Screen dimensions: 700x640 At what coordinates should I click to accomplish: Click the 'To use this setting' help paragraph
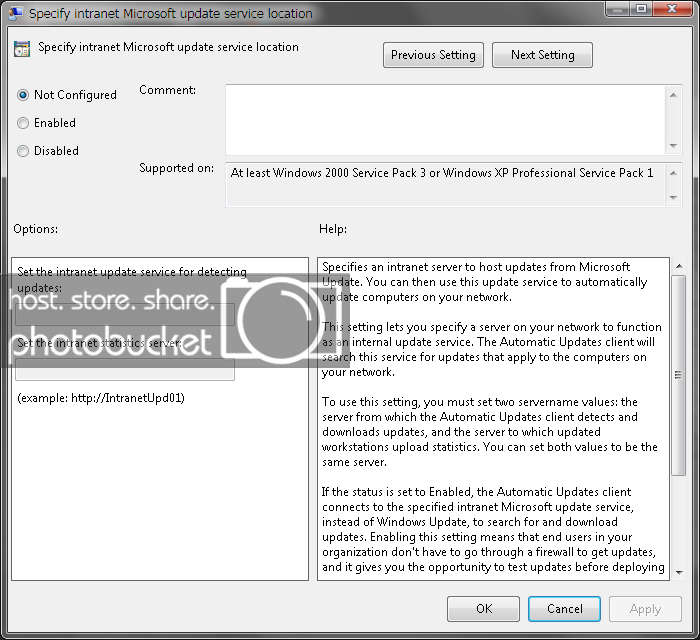click(x=490, y=432)
